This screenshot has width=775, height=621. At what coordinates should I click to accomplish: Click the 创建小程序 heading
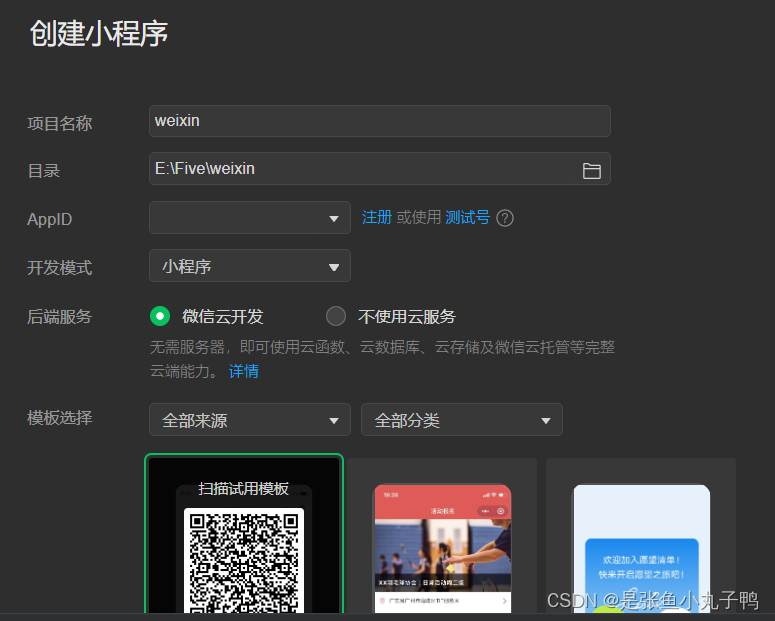coord(99,34)
